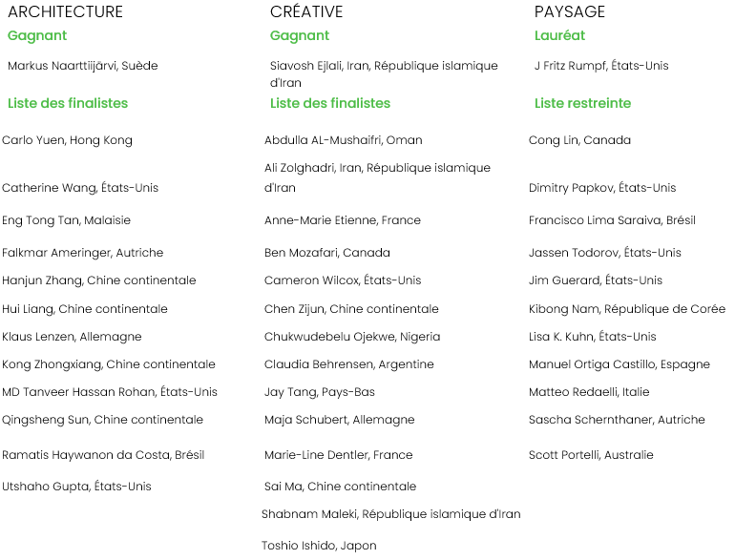This screenshot has width=735, height=560.
Task: Click the PAYSAGE category heading
Action: tap(570, 12)
